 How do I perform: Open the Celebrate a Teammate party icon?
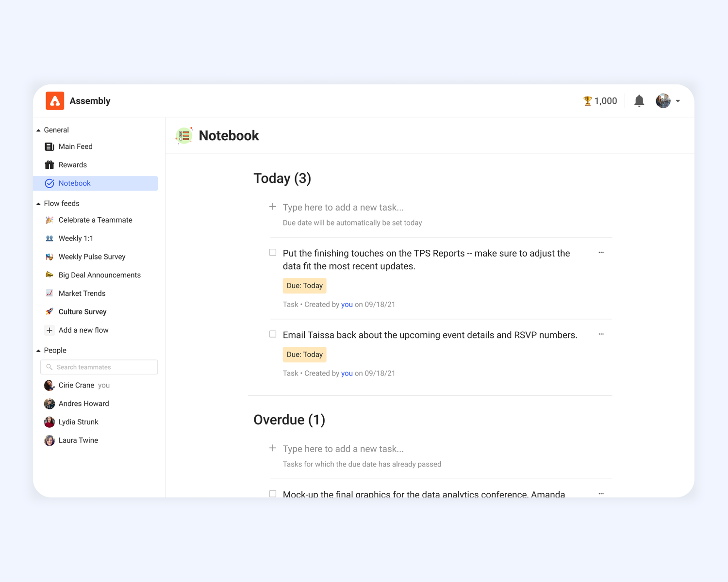49,220
